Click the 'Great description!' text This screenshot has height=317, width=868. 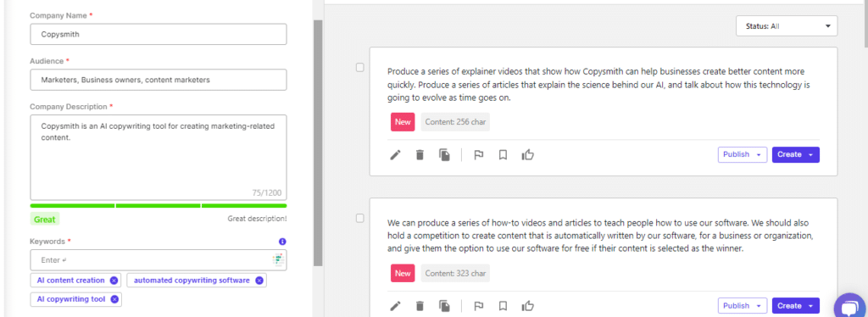[258, 219]
